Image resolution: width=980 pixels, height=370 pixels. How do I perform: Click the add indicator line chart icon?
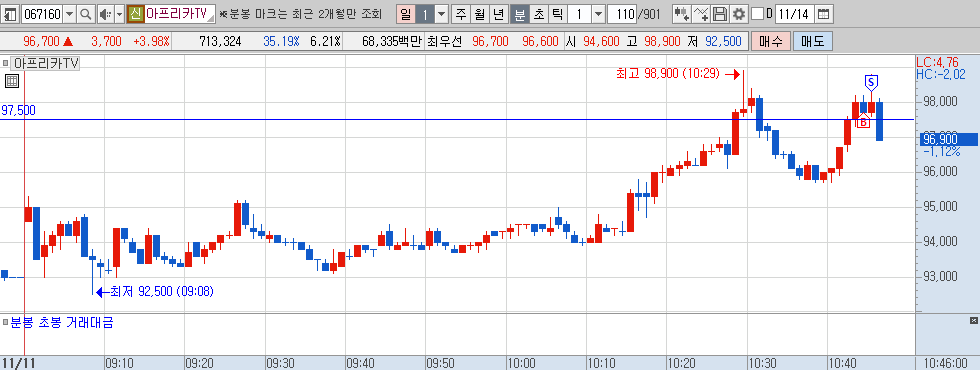coord(702,13)
